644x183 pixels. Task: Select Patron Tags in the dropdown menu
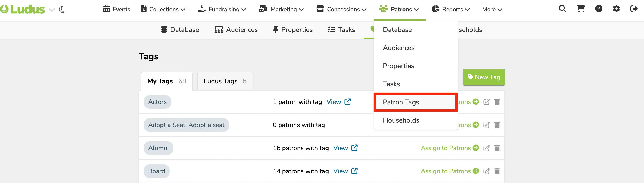(416, 102)
